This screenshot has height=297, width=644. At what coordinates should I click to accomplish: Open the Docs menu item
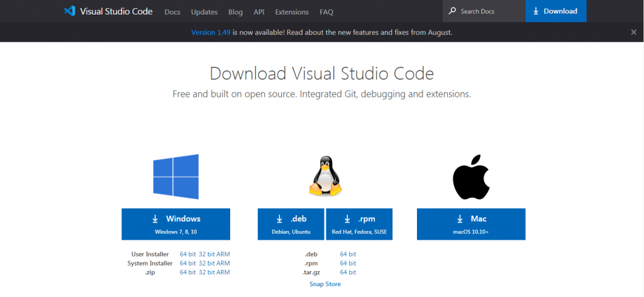(x=172, y=12)
